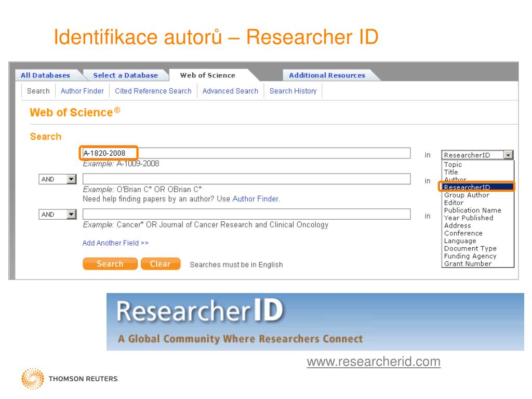Click the Web of Science heading
This screenshot has width=532, height=399.
coord(75,112)
